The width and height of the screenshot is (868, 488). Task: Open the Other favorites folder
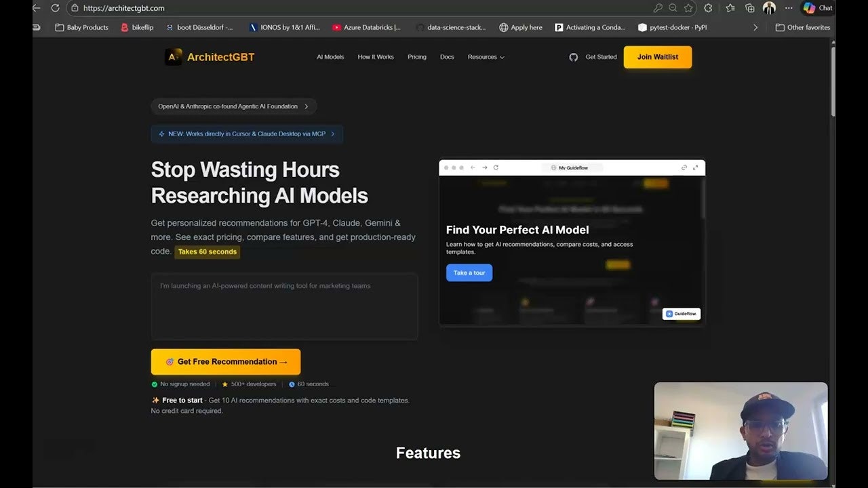(803, 27)
